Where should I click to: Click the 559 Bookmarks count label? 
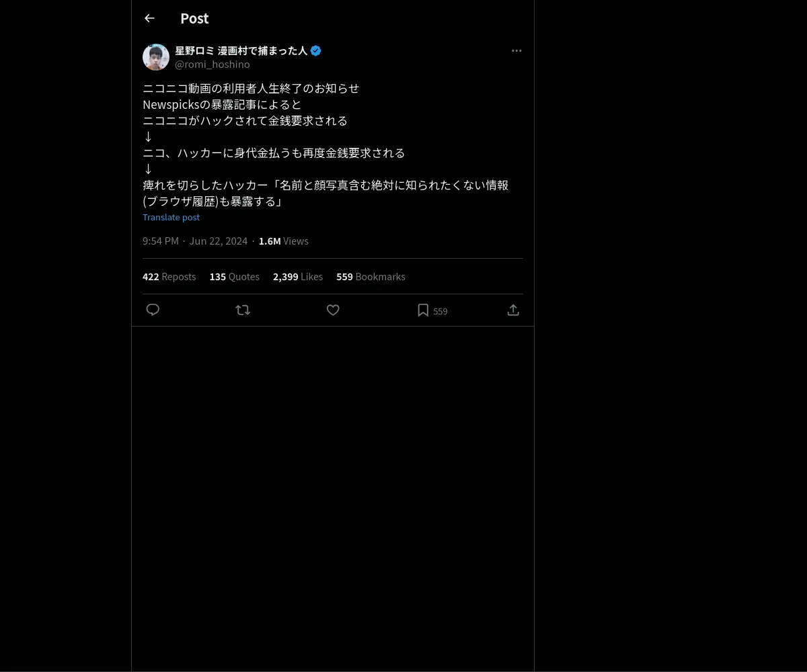pyautogui.click(x=371, y=277)
